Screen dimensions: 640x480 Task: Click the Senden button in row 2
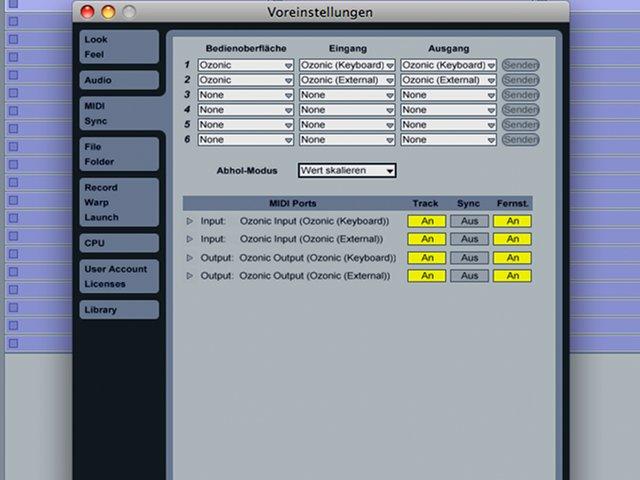pyautogui.click(x=520, y=80)
